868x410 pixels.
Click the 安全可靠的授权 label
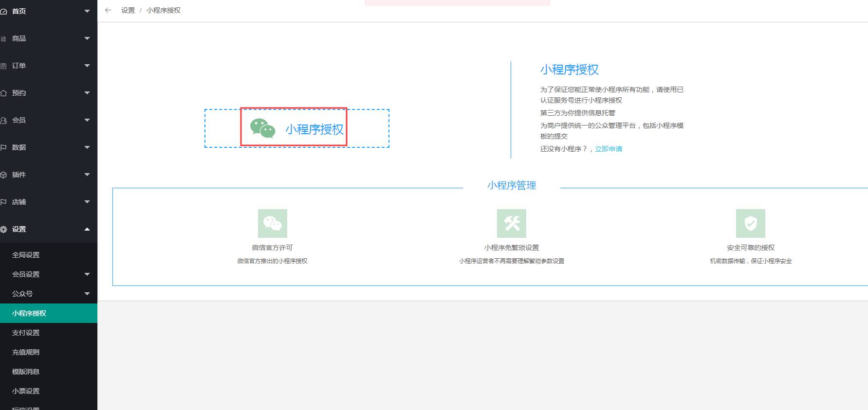(751, 248)
